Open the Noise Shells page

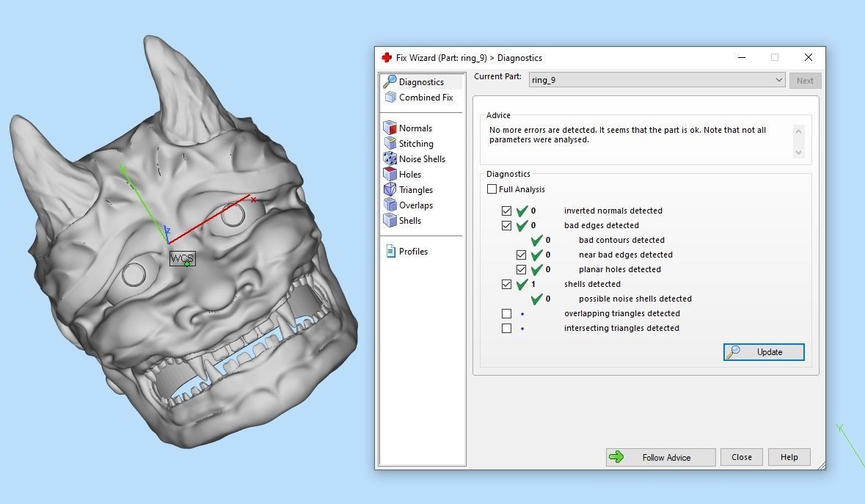pyautogui.click(x=422, y=158)
